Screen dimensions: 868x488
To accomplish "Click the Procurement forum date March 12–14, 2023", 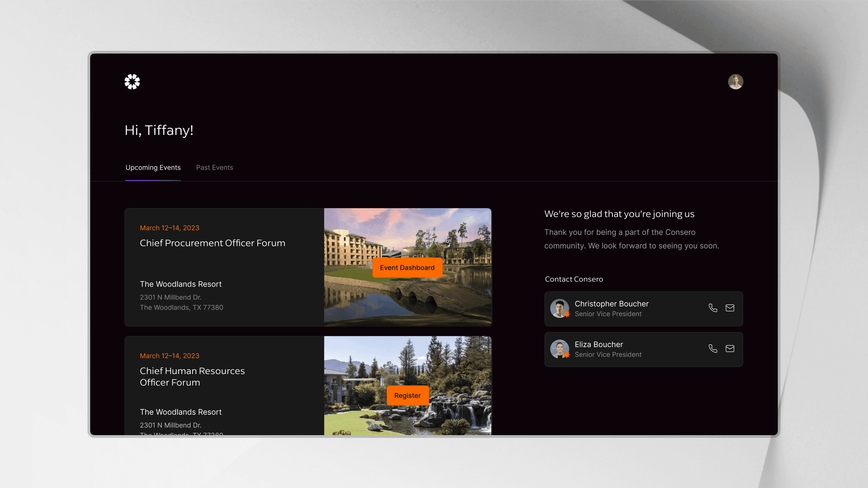I will [x=170, y=228].
